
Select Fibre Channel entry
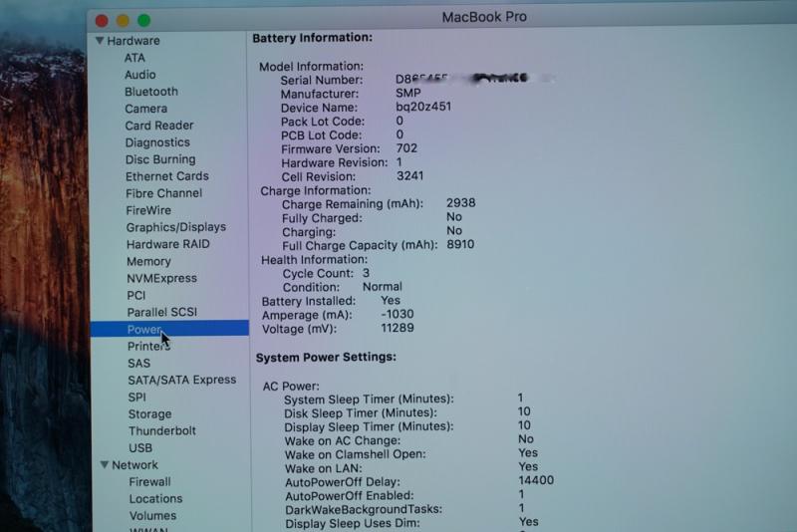click(x=163, y=193)
